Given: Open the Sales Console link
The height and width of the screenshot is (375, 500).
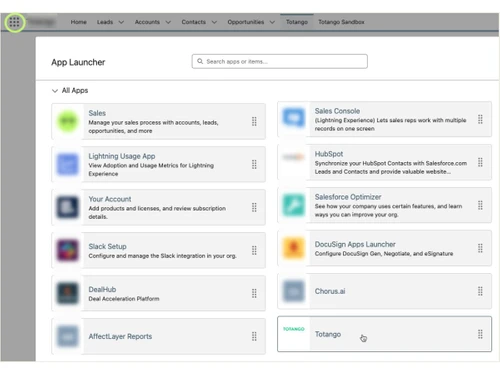Looking at the screenshot, I should [x=337, y=111].
